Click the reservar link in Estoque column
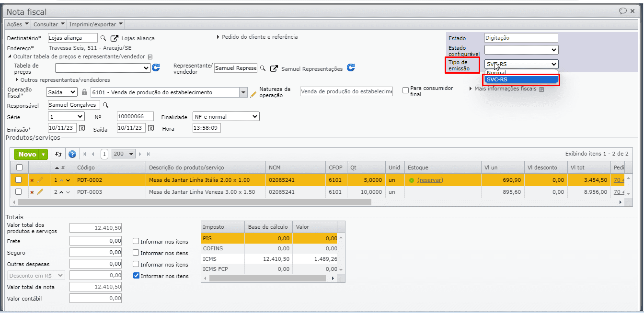Screen dimensions: 644x313 pyautogui.click(x=430, y=180)
